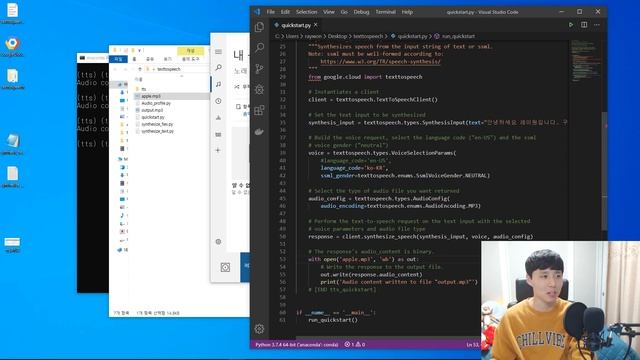
Task: Open Recent plays clock icon in Groove Music
Action: point(218,101)
